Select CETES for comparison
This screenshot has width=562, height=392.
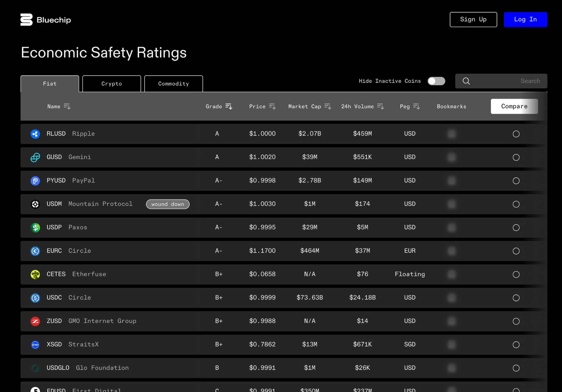pyautogui.click(x=516, y=274)
